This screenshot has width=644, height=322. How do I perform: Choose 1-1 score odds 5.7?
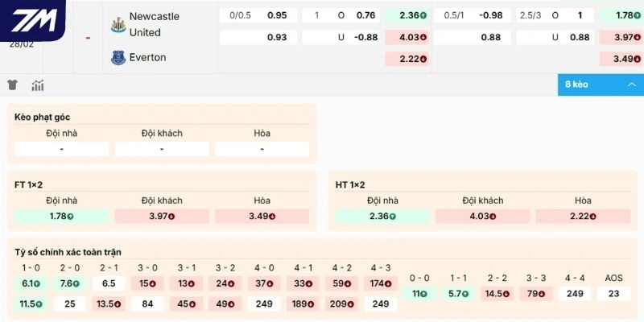point(458,294)
